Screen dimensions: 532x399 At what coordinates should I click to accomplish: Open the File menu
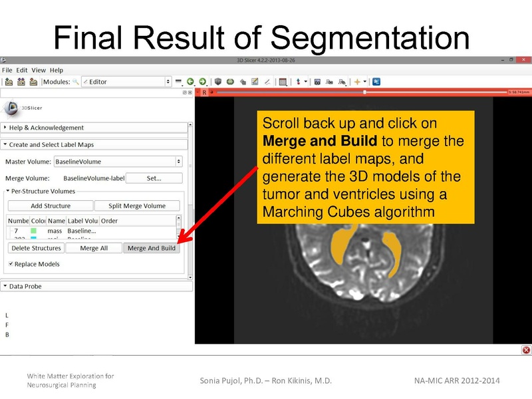(x=7, y=69)
